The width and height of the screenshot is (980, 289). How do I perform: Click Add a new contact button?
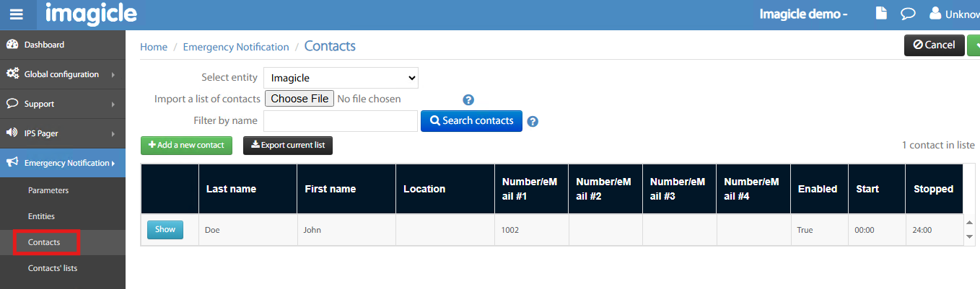tap(186, 145)
